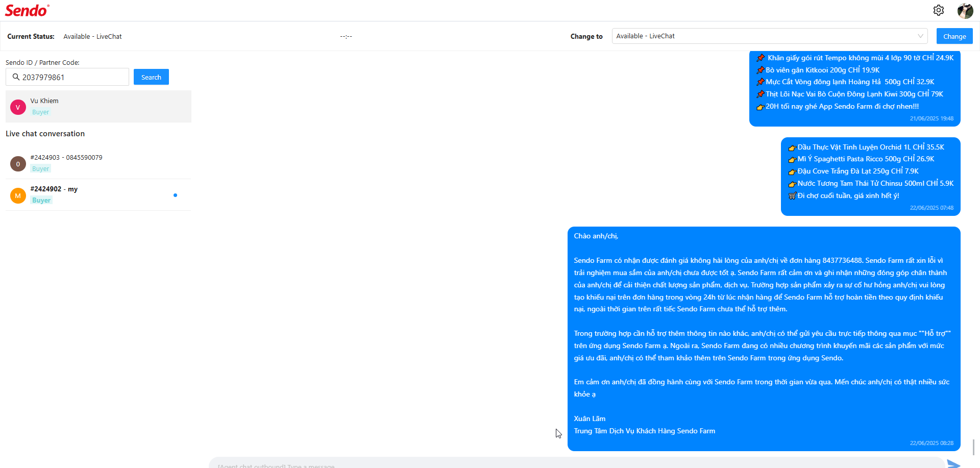980x468 pixels.
Task: Click message line Nước Tương Tam Thái Tử
Action: (x=871, y=183)
